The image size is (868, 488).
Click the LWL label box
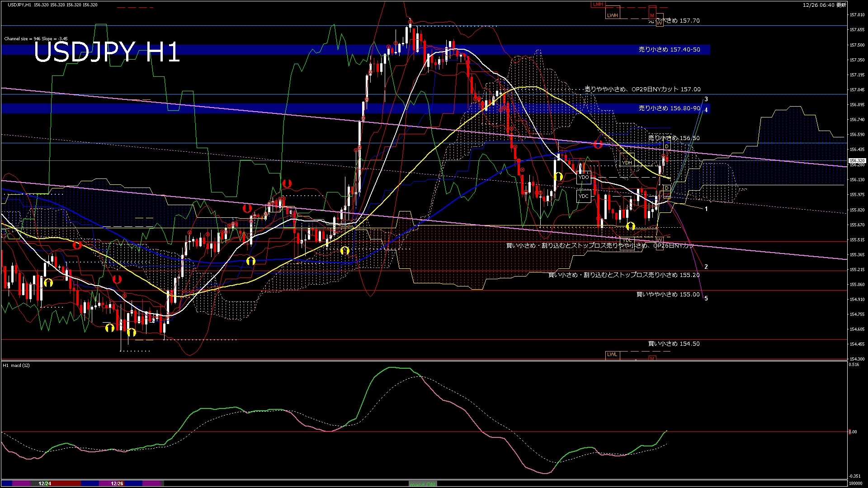tap(612, 355)
